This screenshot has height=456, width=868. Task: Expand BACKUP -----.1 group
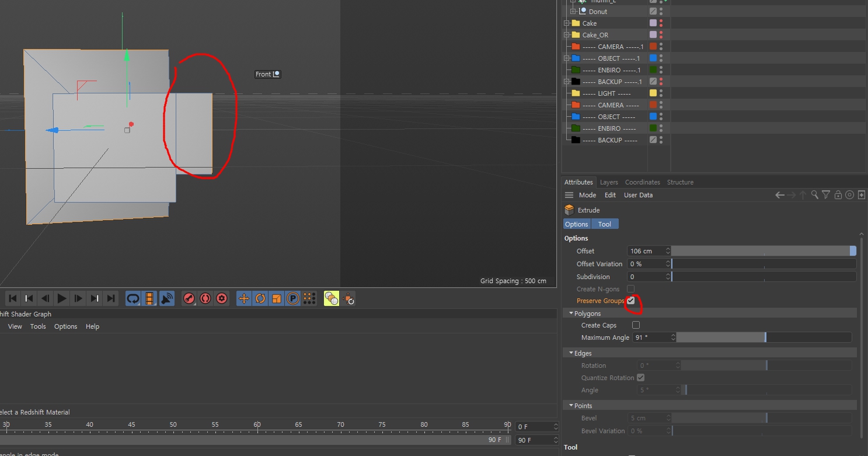tap(566, 82)
